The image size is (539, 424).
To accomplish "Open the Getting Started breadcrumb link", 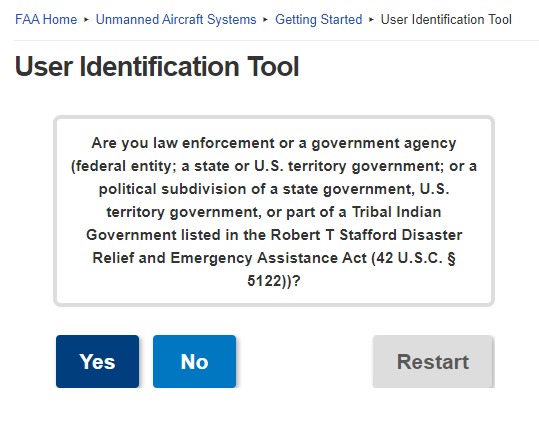I will [319, 19].
